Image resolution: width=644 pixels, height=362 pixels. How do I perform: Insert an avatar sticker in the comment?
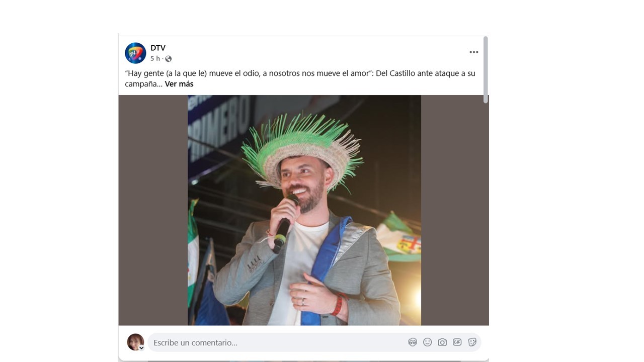(x=413, y=342)
